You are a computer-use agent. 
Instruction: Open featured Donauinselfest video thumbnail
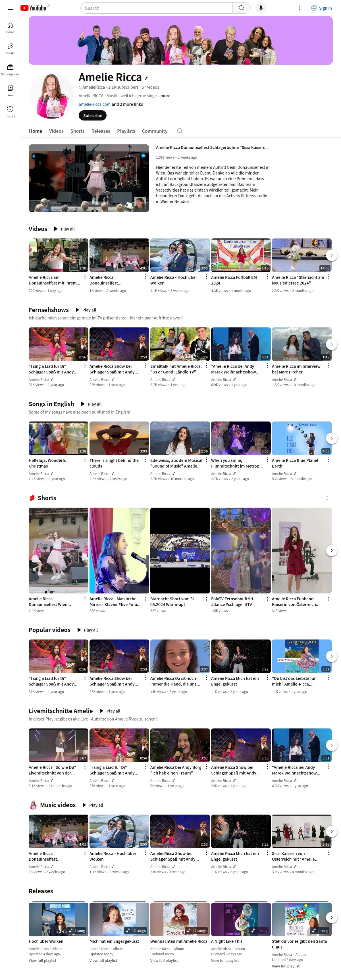tap(89, 178)
